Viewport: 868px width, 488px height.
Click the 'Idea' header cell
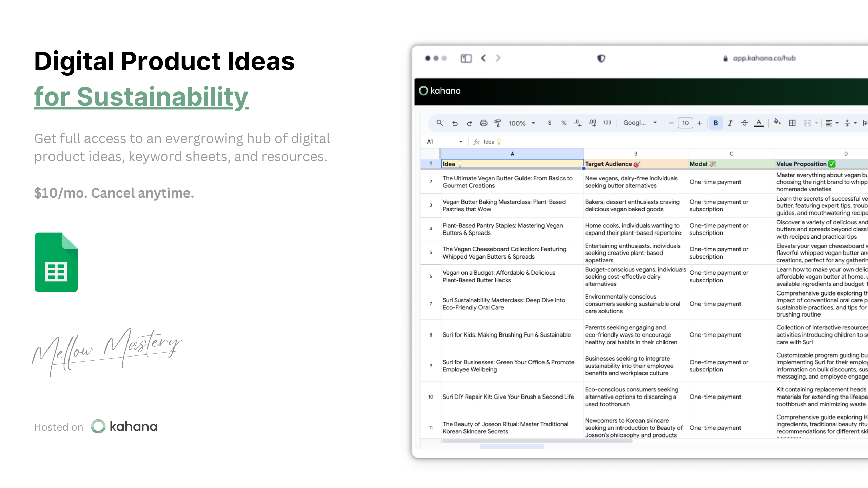pyautogui.click(x=512, y=164)
